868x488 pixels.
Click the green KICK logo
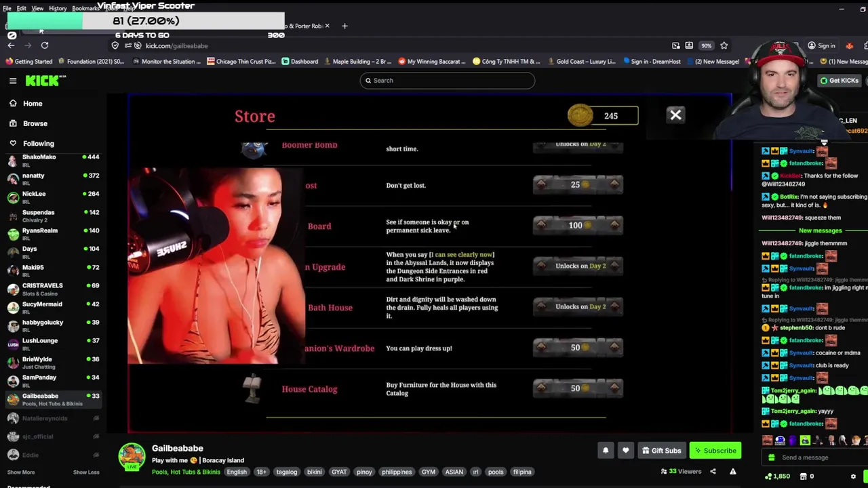pos(45,81)
